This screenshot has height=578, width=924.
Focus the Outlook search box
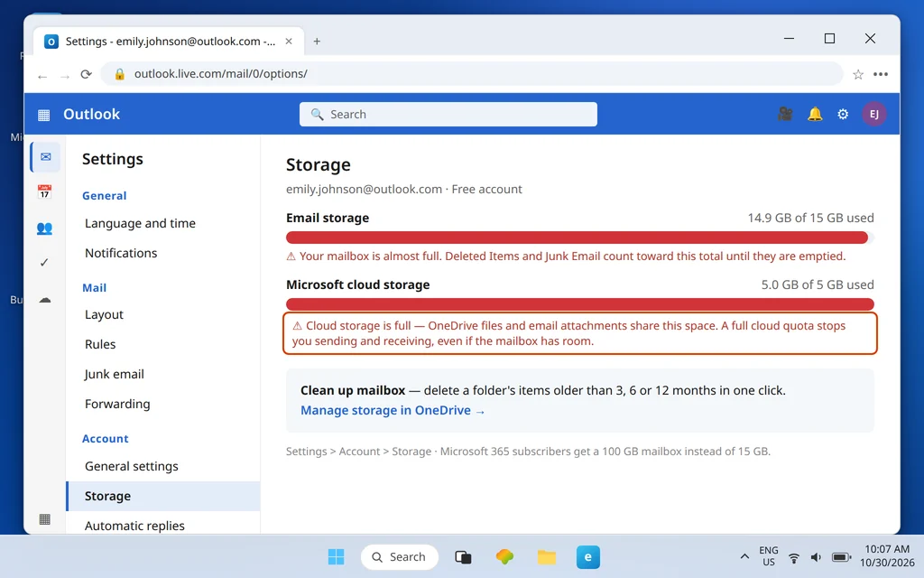(448, 115)
